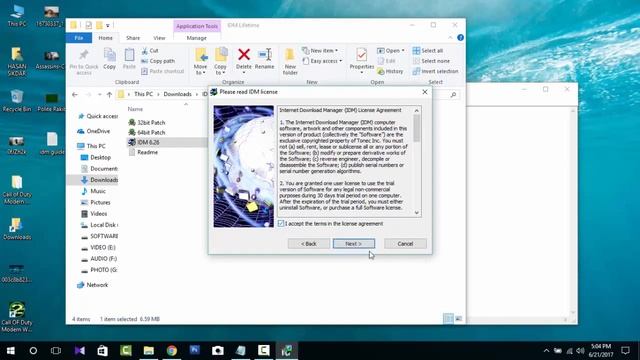Click the license text scrollbar down arrow
The image size is (640, 360).
(x=417, y=213)
